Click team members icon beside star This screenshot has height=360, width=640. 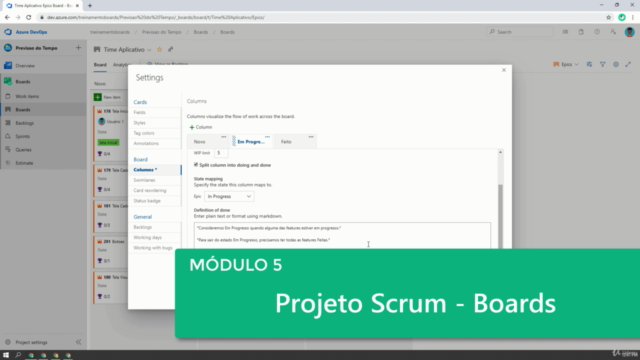[170, 49]
